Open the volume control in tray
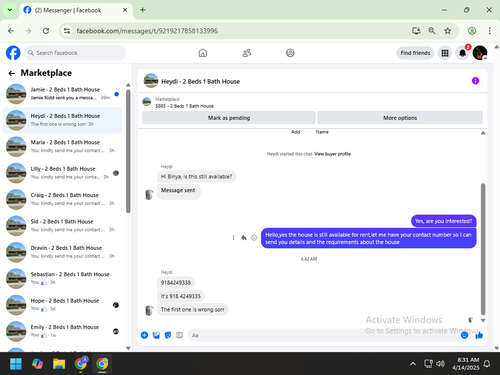 coord(440,364)
